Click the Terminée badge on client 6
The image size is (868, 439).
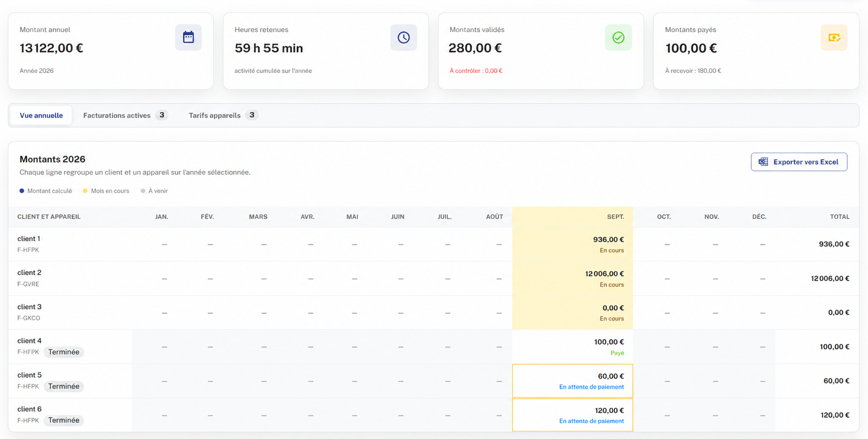[x=64, y=420]
